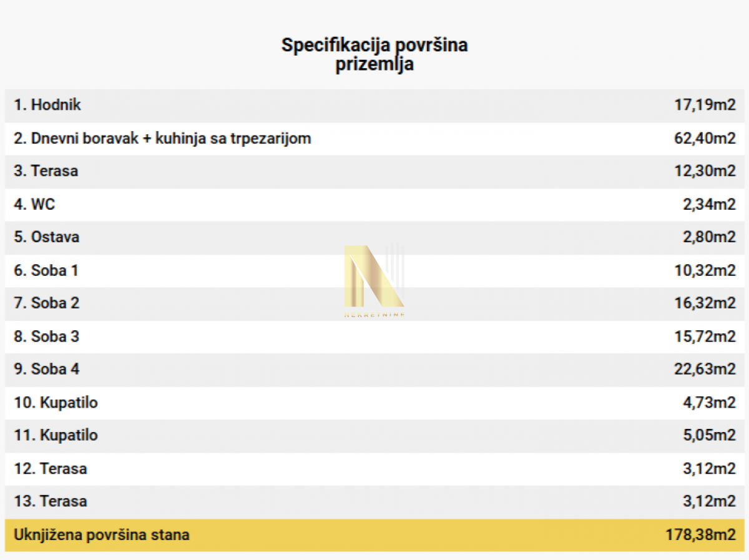Click the '10. Kupatilo' row

click(x=374, y=403)
